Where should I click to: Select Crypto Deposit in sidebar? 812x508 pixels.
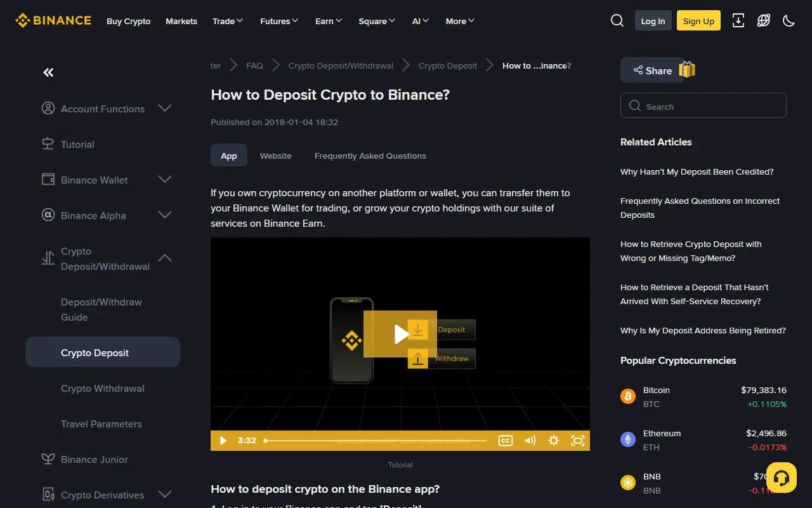103,352
